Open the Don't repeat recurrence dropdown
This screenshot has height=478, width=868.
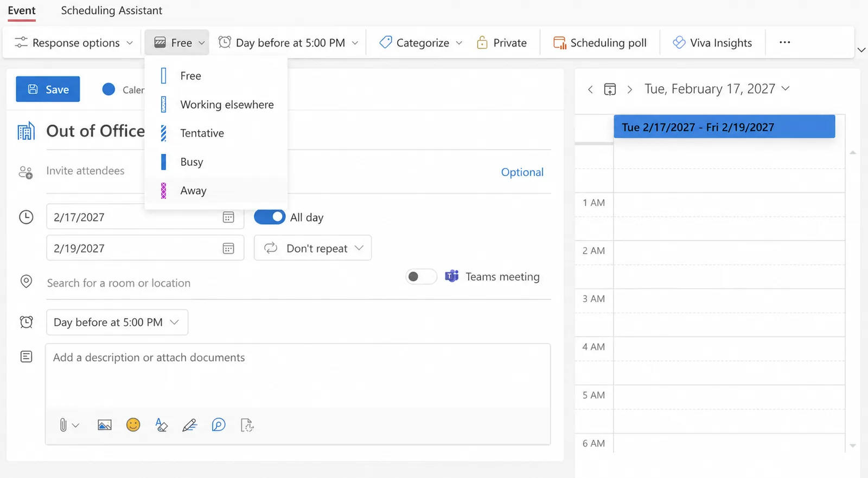coord(312,248)
